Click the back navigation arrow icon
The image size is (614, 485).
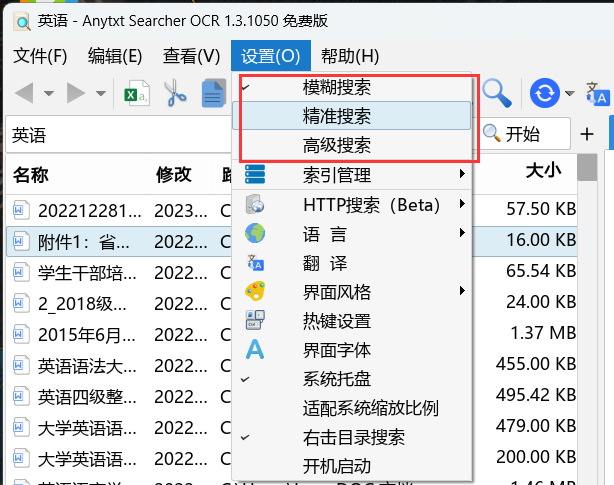click(x=24, y=93)
